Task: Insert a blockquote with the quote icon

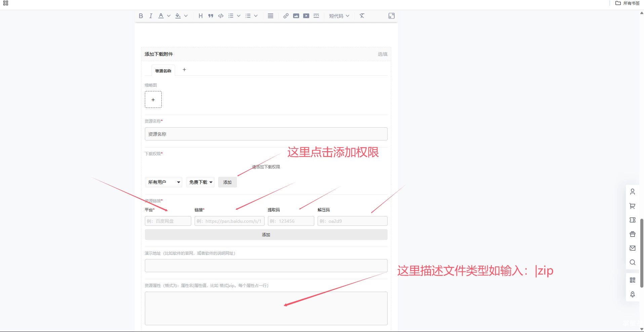Action: pos(211,16)
